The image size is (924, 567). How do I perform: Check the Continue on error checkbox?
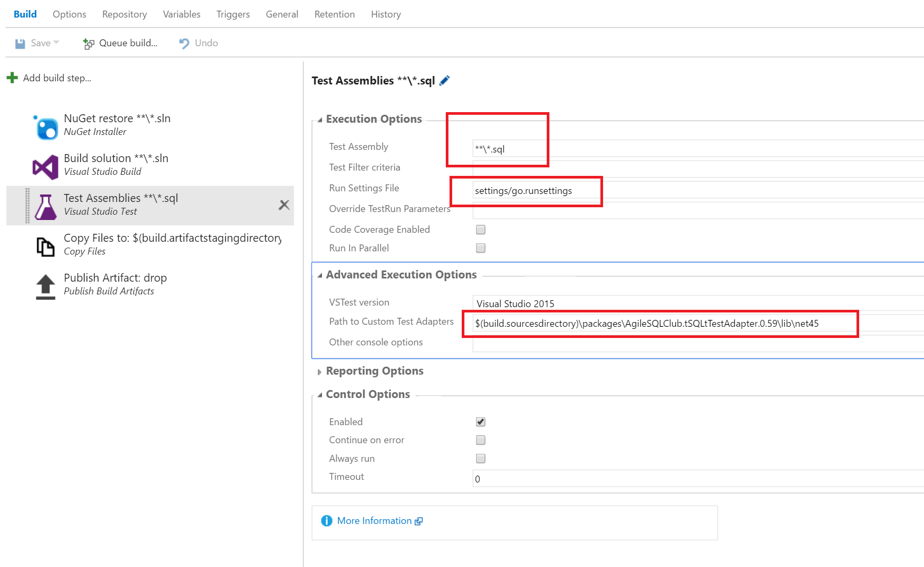pos(481,440)
